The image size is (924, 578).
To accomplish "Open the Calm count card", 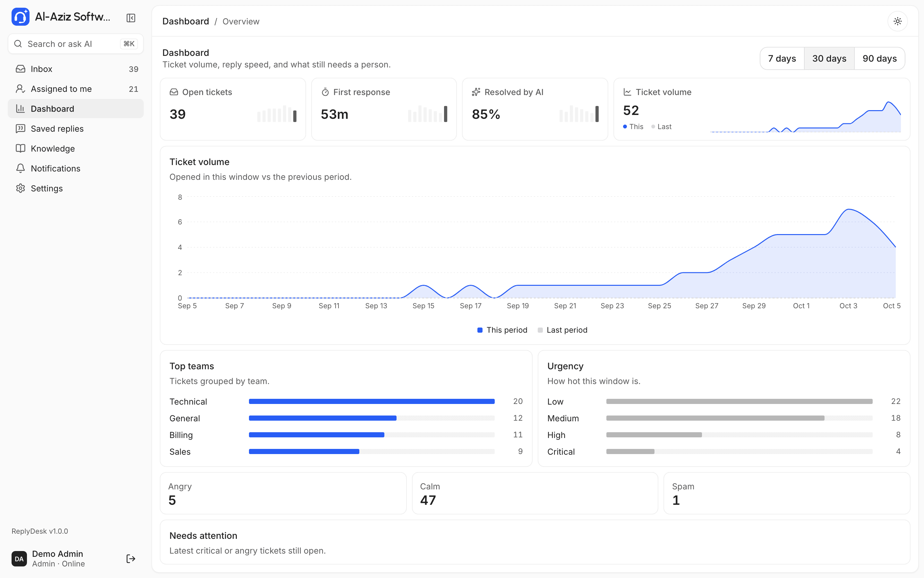I will 535,493.
